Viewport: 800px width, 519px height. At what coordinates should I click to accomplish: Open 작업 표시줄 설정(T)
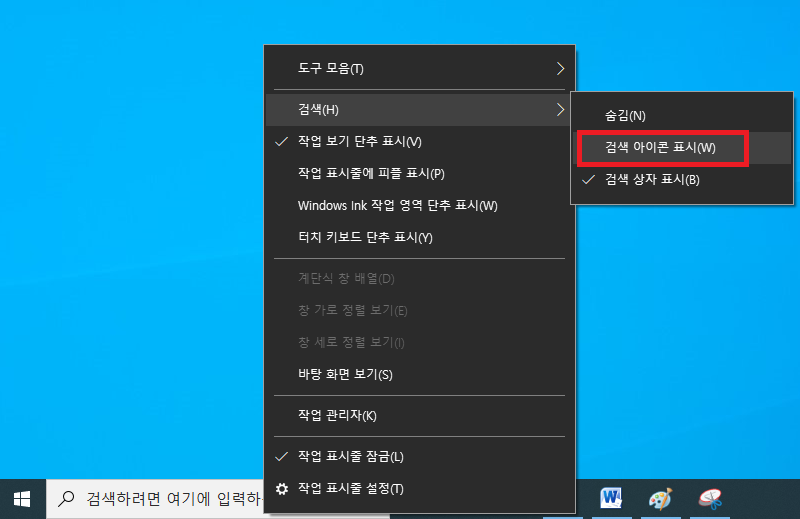[x=419, y=489]
